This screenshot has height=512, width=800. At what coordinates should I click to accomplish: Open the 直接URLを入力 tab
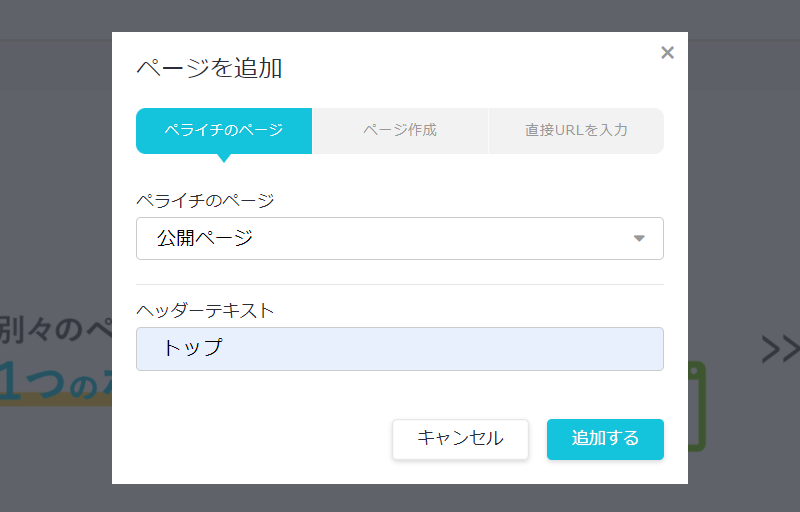576,131
